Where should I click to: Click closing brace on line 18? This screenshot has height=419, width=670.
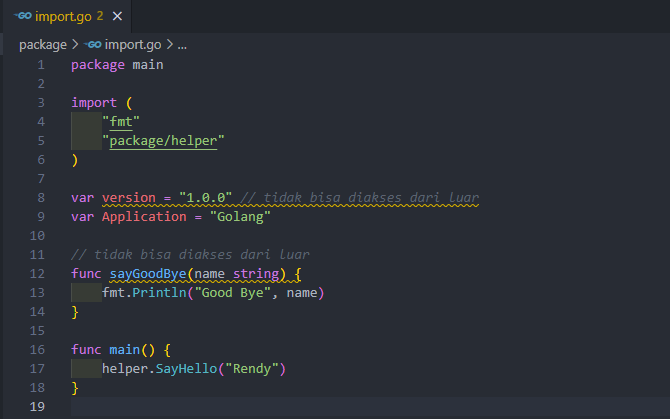click(x=75, y=388)
